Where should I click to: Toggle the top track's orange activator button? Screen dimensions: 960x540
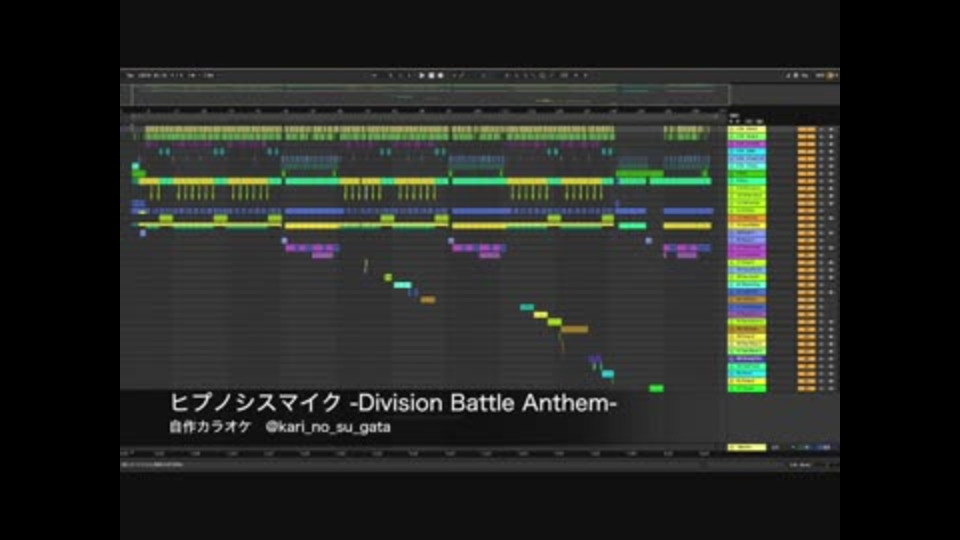point(806,129)
